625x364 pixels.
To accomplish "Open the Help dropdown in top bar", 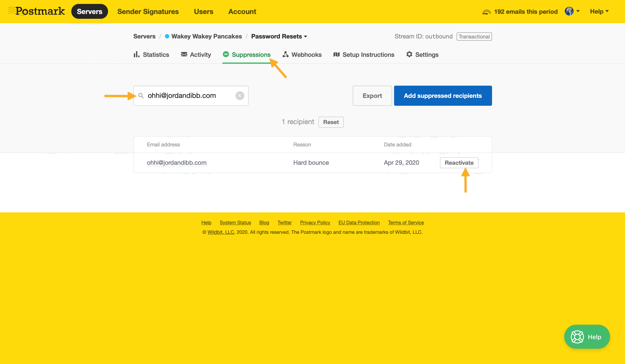I will tap(599, 11).
